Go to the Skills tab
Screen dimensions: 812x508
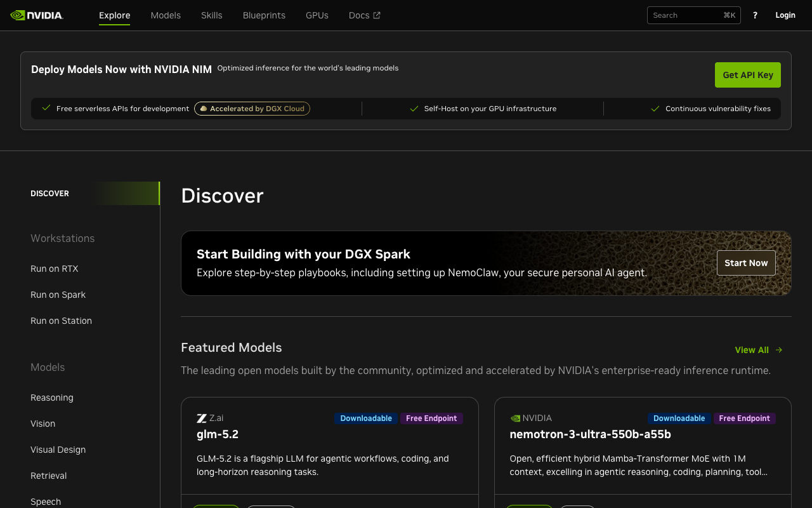click(x=212, y=15)
